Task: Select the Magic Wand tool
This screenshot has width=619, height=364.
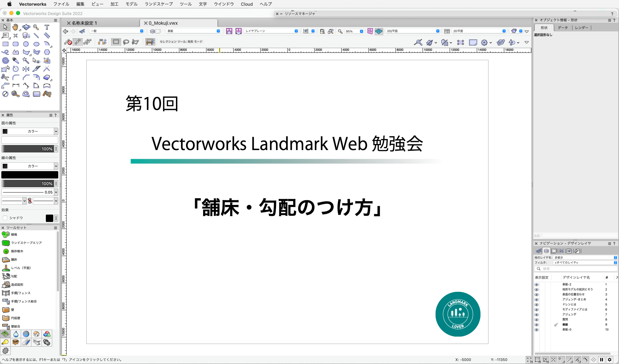Action: (26, 60)
